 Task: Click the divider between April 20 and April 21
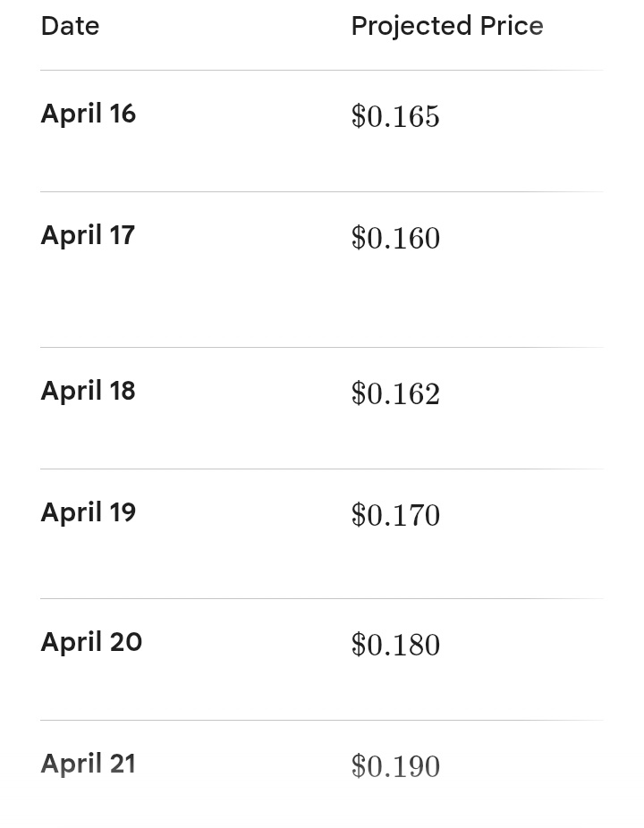pos(322,720)
